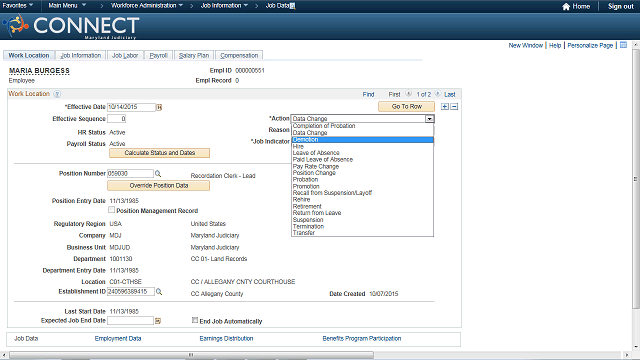Show the next row with the arrow icon
The width and height of the screenshot is (640, 360).
tap(438, 94)
